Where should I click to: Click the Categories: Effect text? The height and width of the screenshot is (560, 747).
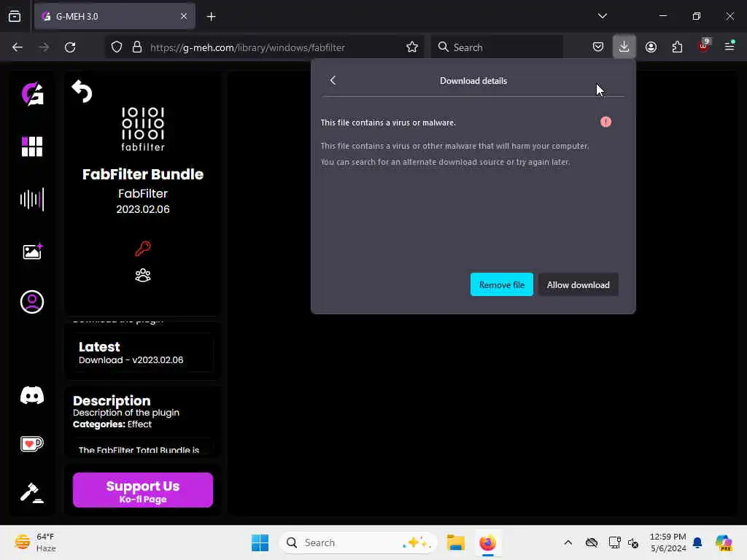click(x=112, y=424)
